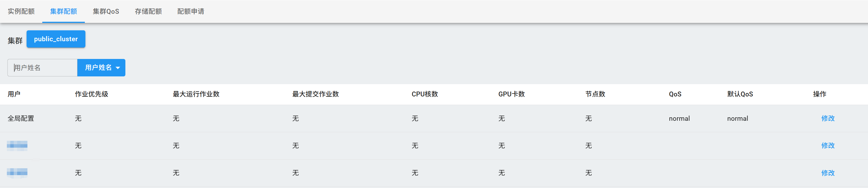Select the 集群配额 tab
This screenshot has height=188, width=868.
click(x=63, y=11)
